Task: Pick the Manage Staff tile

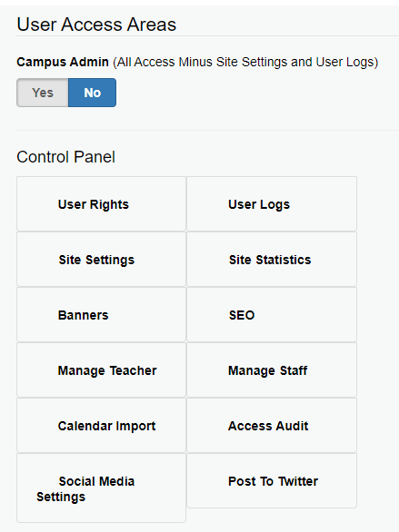Action: pyautogui.click(x=272, y=369)
